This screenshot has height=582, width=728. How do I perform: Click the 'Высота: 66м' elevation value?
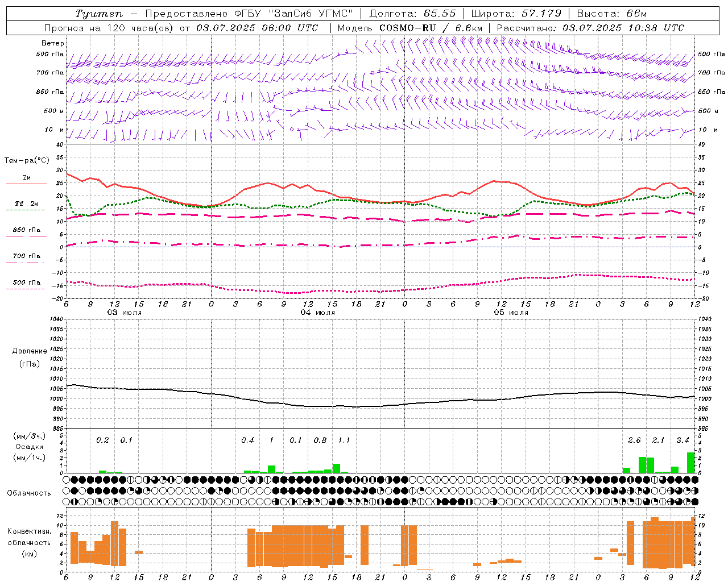tap(612, 14)
